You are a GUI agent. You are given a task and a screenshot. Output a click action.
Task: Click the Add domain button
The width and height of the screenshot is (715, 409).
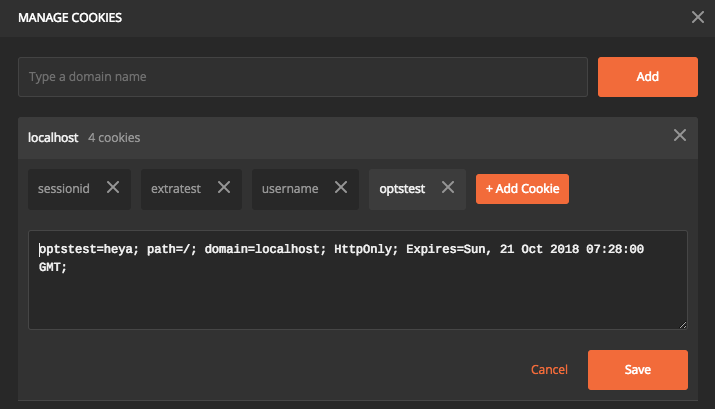648,77
